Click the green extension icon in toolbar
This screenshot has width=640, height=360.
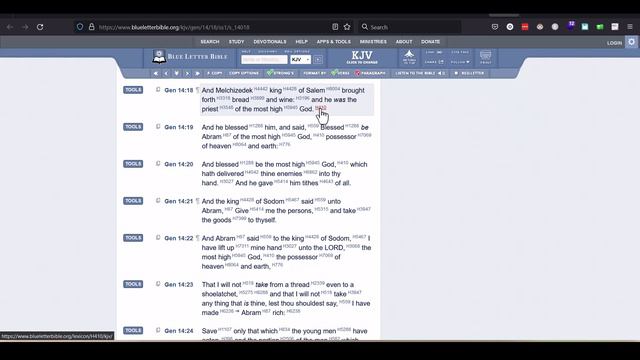coord(600,27)
